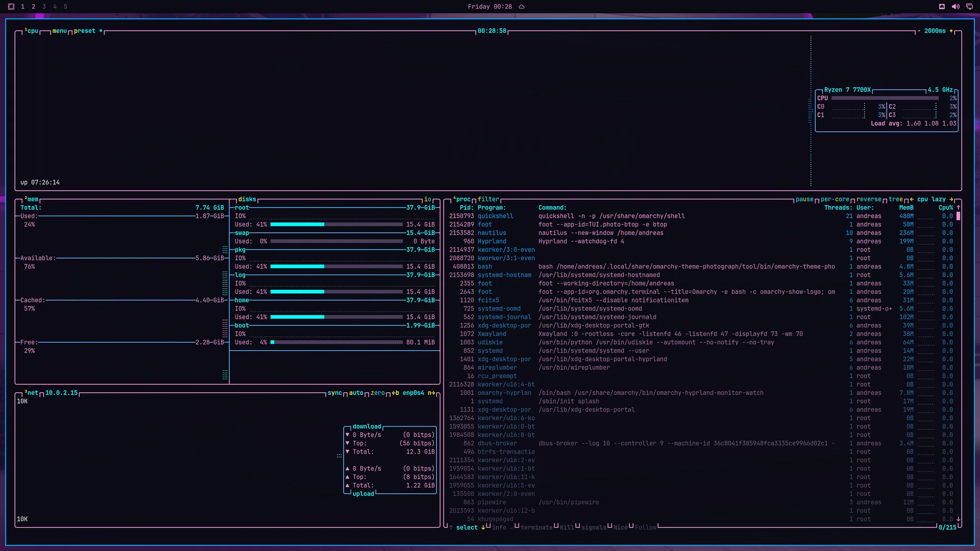The image size is (980, 551).
Task: Click the minus icon to decrease the update interval
Action: click(919, 31)
